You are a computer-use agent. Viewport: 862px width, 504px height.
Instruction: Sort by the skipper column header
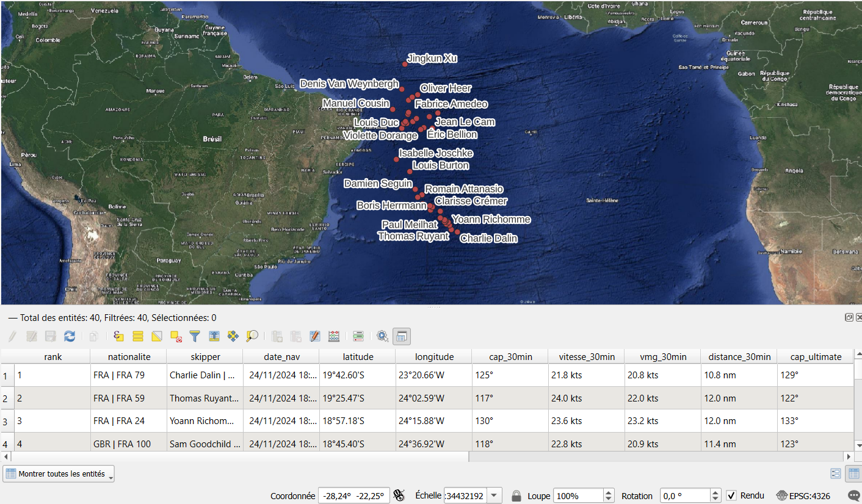(205, 356)
